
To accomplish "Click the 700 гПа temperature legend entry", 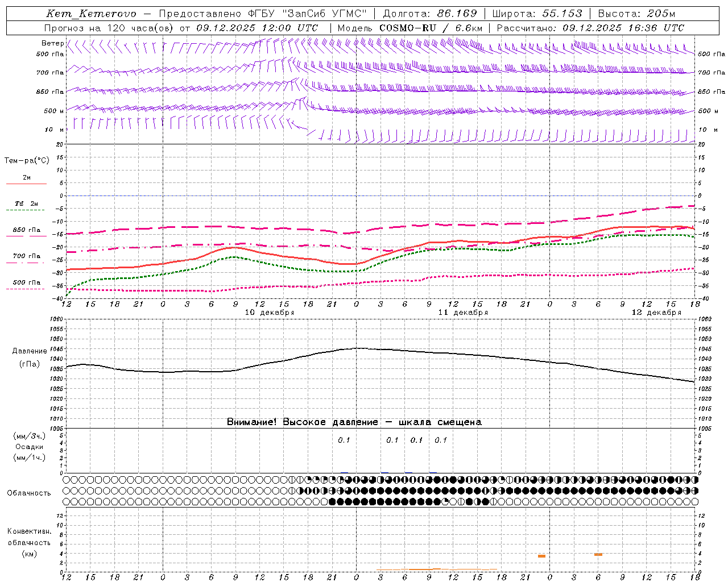I will 27,256.
